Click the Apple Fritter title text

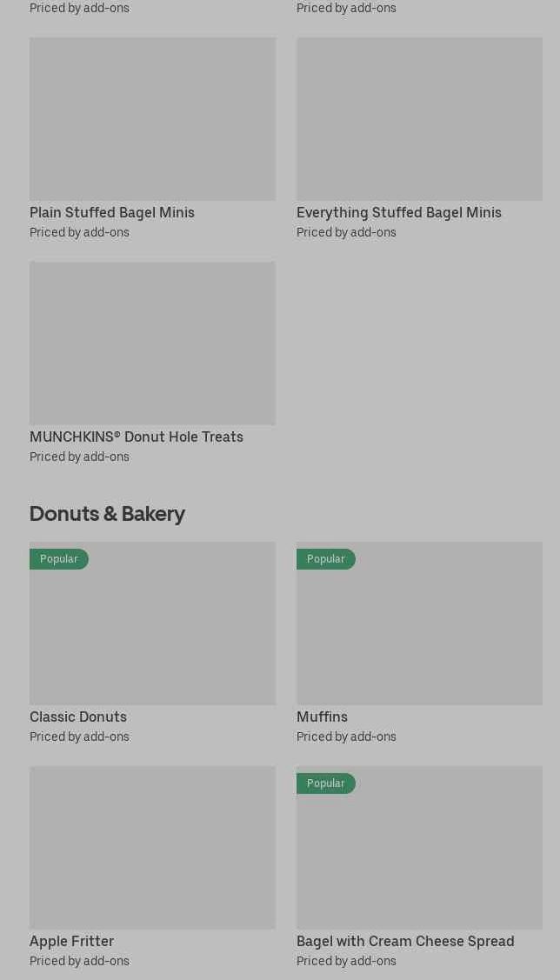point(72,941)
